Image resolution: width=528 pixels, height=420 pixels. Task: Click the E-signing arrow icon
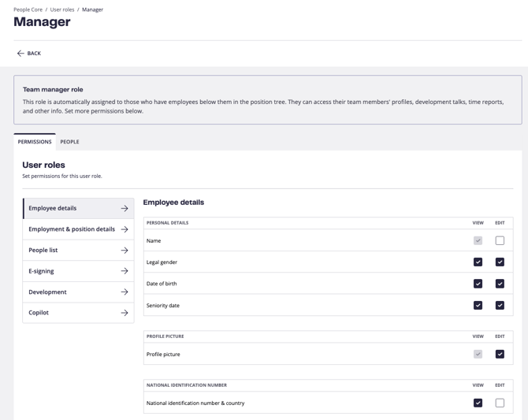point(125,271)
